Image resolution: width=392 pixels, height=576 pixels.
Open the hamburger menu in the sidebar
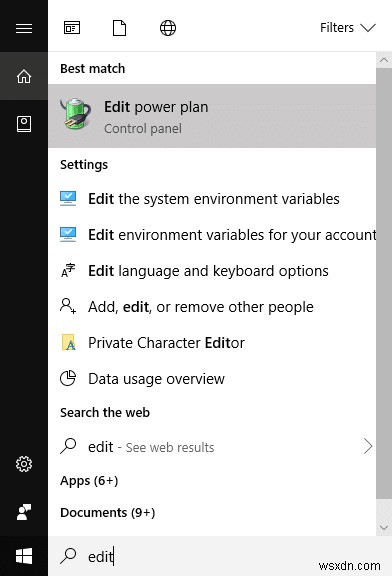24,28
